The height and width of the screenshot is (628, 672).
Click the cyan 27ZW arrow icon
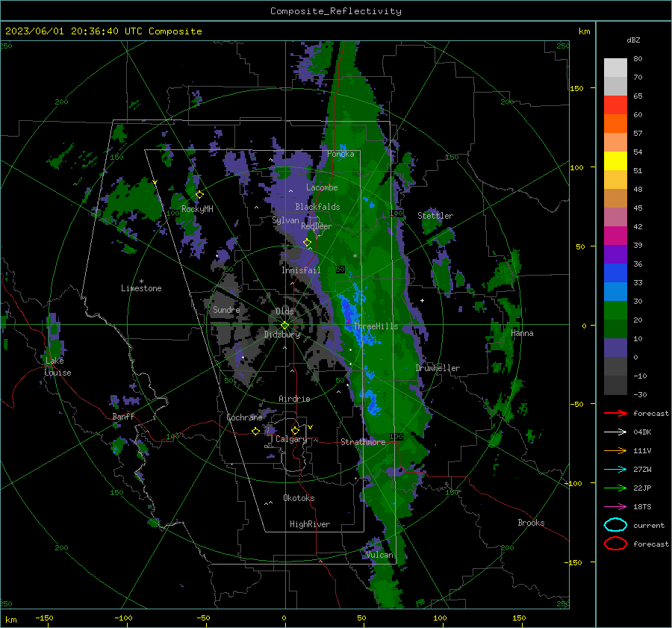click(x=615, y=470)
